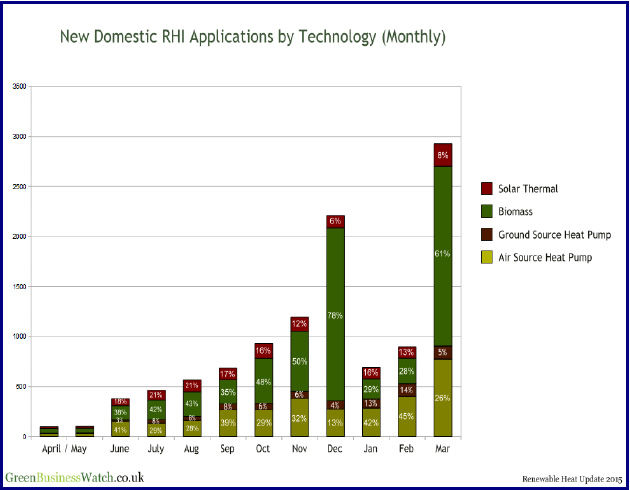Viewport: 630px width, 490px height.
Task: Select the Ground Source Heat Pump legend swatch
Action: [487, 235]
